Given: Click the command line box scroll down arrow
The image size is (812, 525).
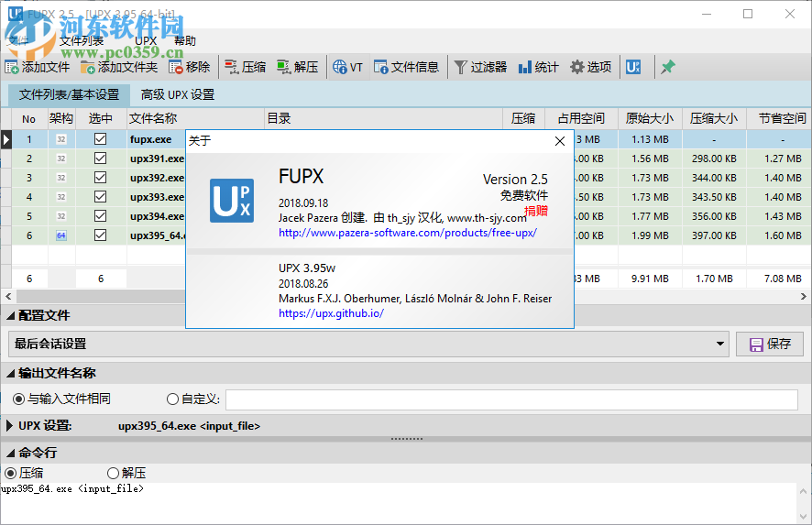Looking at the screenshot, I should tap(803, 517).
